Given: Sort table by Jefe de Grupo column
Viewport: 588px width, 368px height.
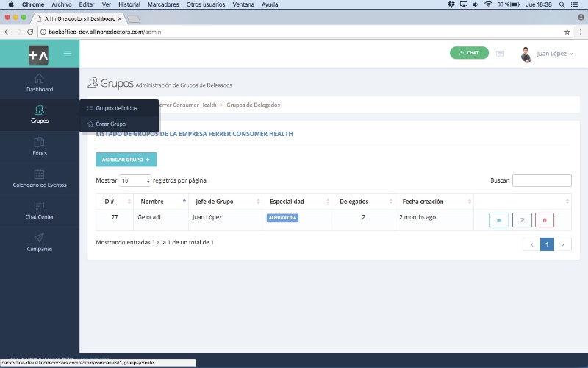Looking at the screenshot, I should [x=226, y=202].
